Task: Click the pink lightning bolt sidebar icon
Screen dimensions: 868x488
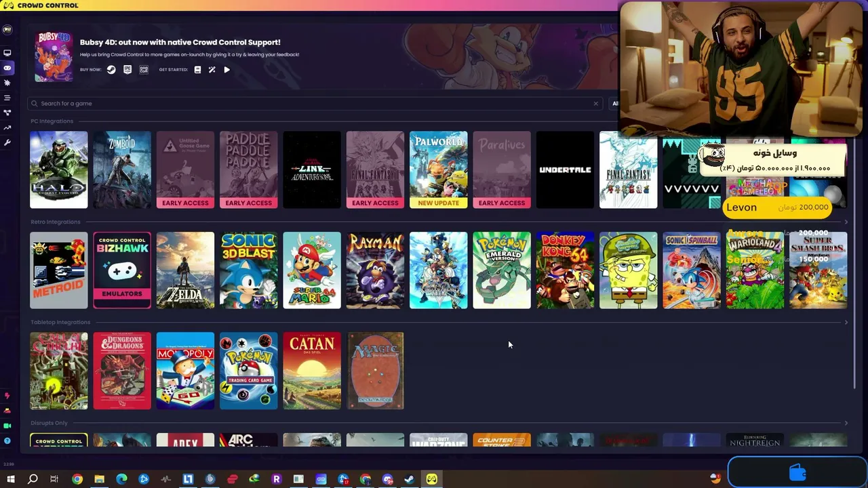Action: (7, 396)
